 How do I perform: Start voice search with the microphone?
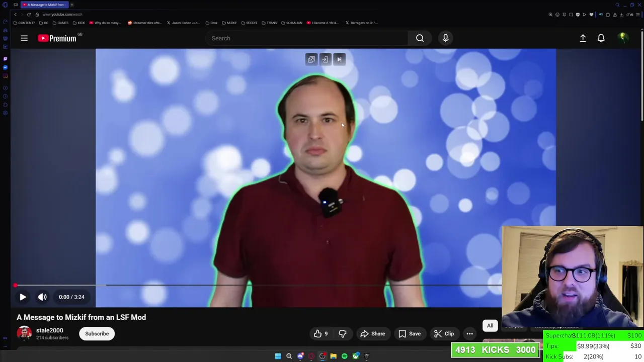(445, 38)
